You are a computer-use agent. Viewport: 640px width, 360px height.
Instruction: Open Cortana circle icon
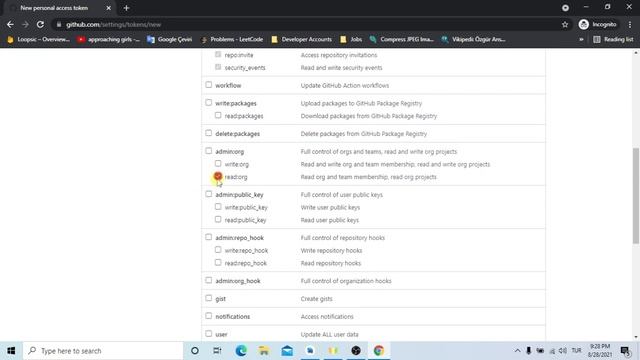(195, 351)
